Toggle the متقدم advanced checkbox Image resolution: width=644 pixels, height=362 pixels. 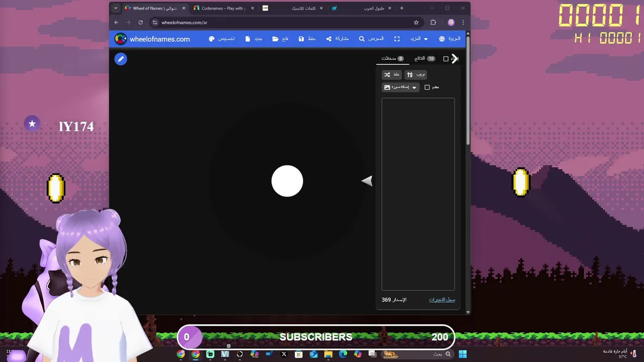tap(427, 87)
